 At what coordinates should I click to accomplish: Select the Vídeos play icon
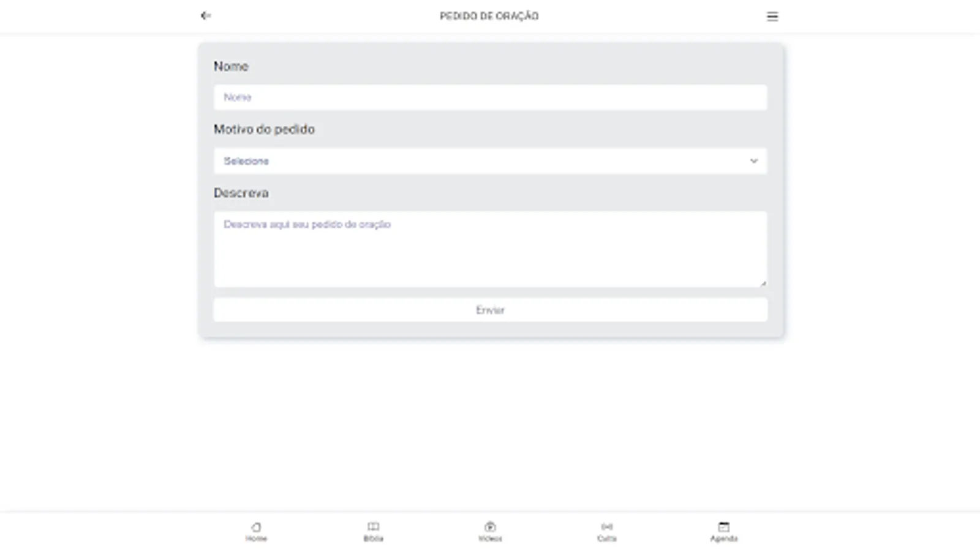point(490,527)
